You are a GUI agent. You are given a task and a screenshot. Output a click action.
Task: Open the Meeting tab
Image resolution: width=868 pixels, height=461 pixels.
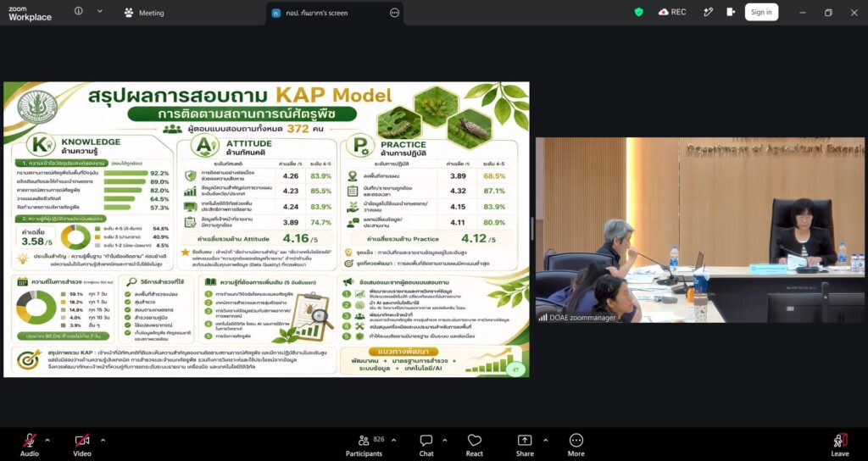click(144, 13)
